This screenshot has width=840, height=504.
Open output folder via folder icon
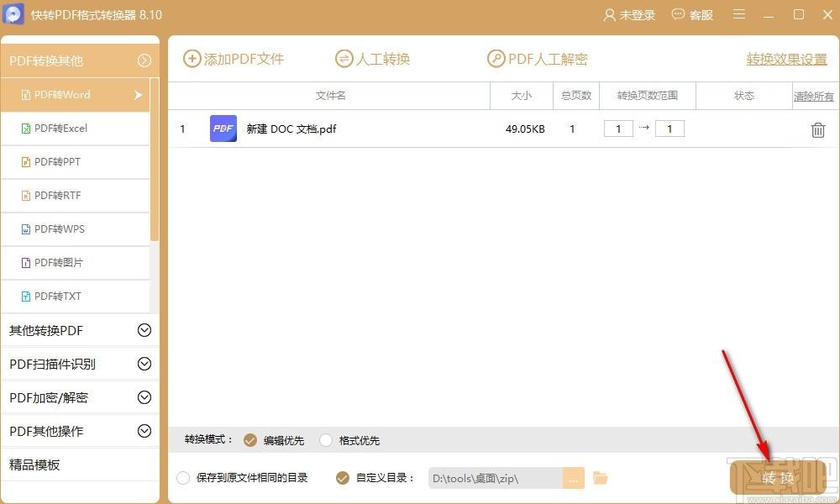pos(601,478)
